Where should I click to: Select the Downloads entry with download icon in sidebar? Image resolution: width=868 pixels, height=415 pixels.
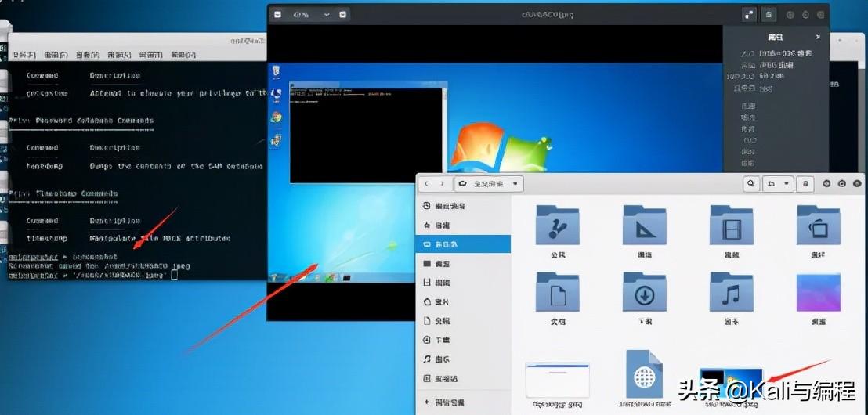tap(463, 341)
